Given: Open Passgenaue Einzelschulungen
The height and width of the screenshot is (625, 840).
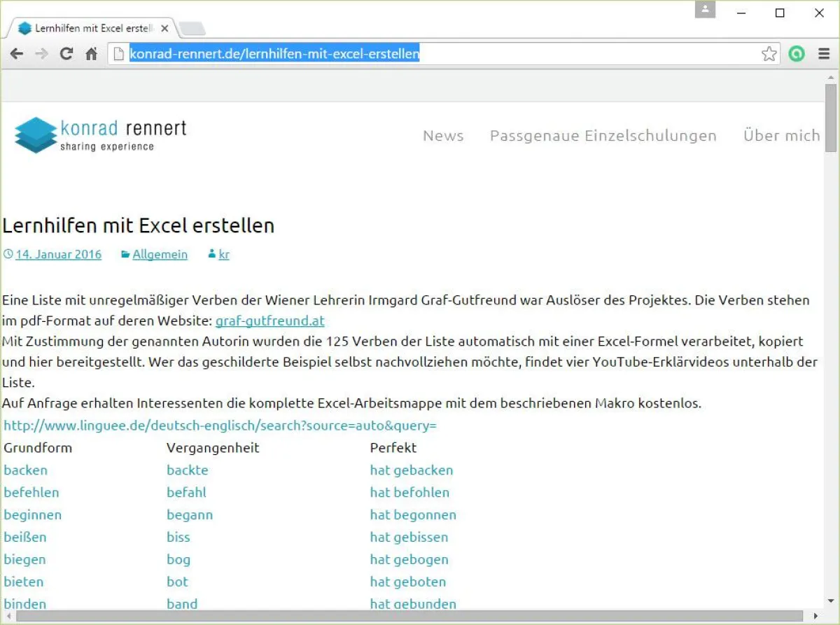Looking at the screenshot, I should 603,136.
